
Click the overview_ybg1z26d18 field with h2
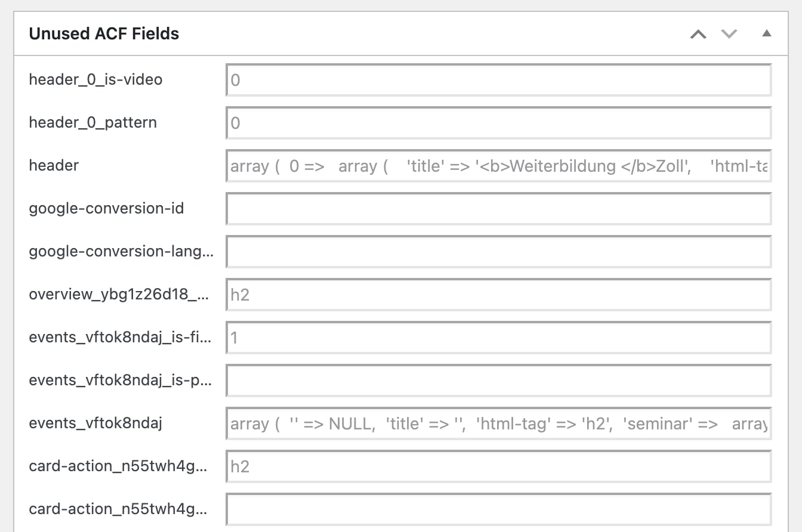tap(498, 295)
